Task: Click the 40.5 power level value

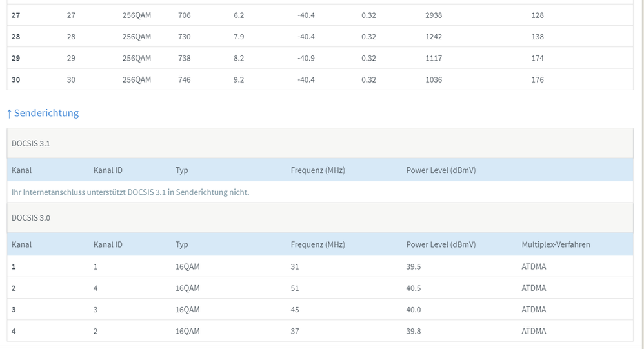Action: coord(414,288)
